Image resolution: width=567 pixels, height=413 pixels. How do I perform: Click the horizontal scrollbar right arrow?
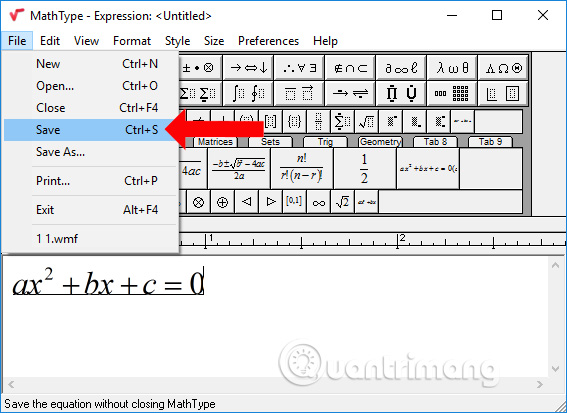coord(540,384)
